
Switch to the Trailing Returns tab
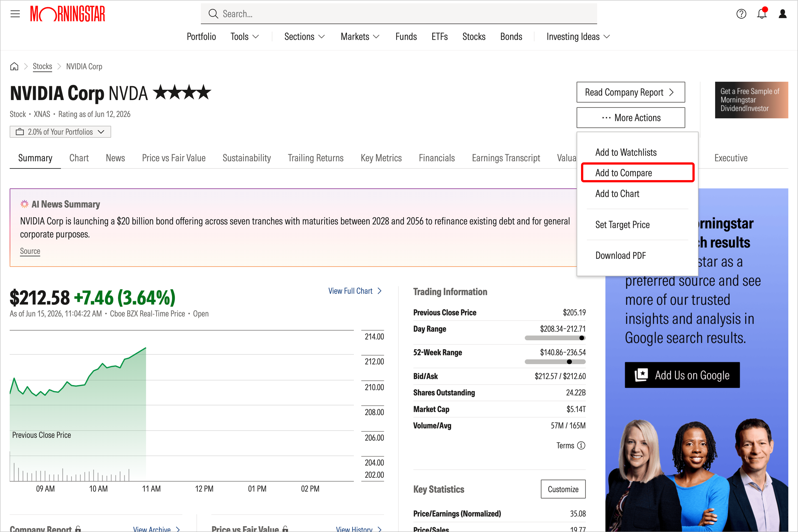tap(316, 158)
